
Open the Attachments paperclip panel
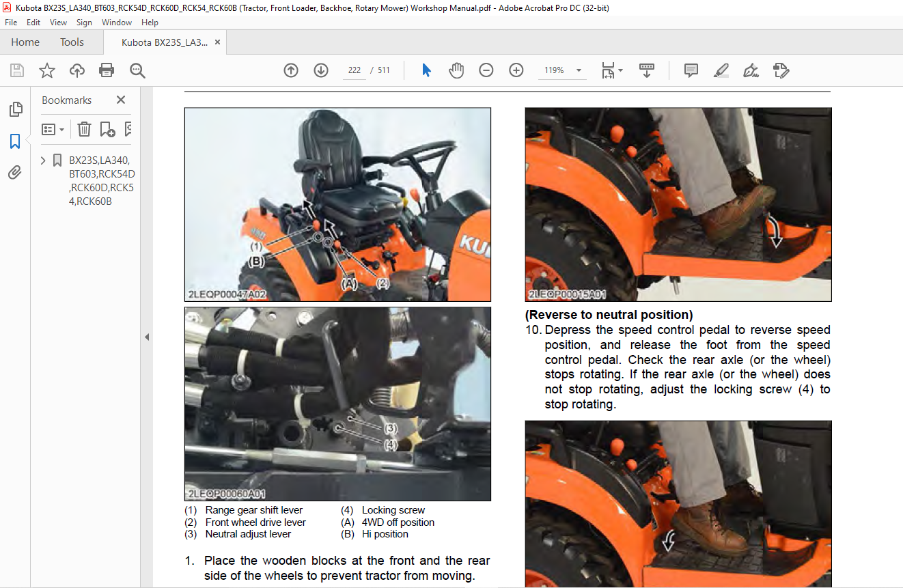(15, 173)
